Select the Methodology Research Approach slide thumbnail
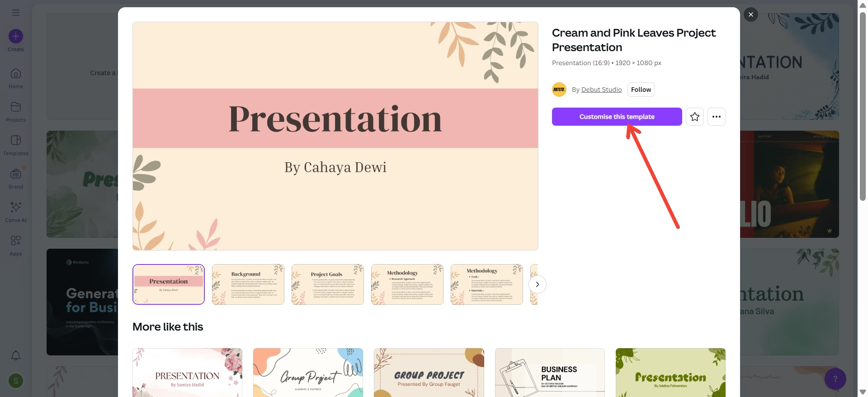This screenshot has width=868, height=397. point(407,284)
